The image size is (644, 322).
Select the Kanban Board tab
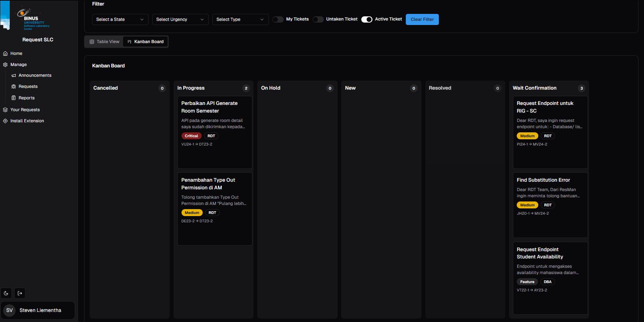145,41
